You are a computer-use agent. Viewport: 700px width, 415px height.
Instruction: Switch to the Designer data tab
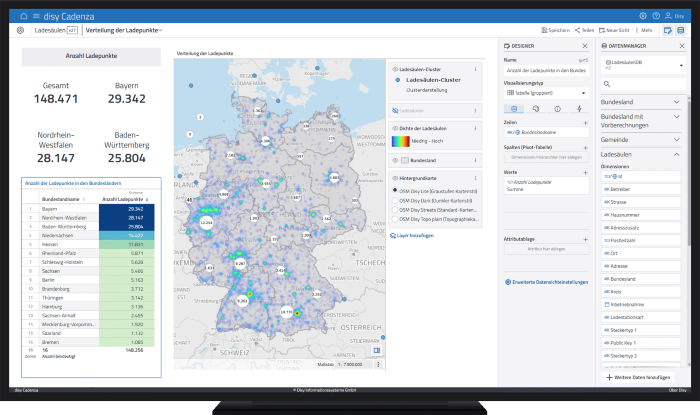pos(514,108)
